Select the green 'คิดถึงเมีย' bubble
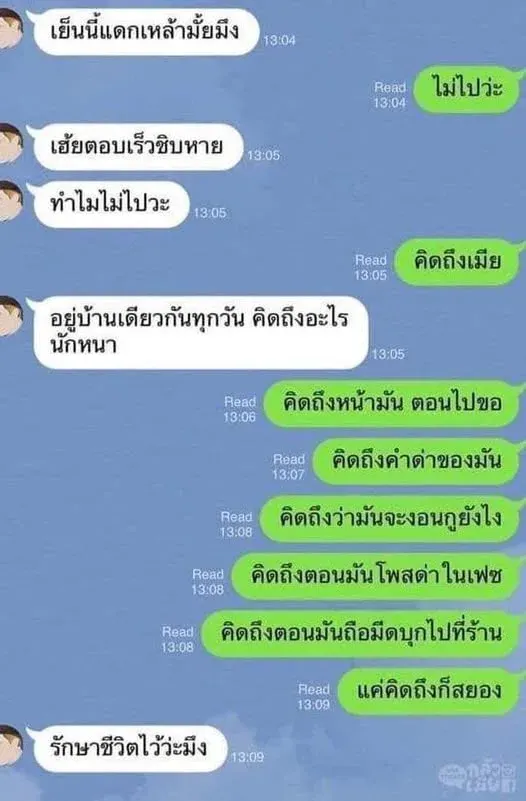Screen dimensions: 526x801 pos(457,262)
